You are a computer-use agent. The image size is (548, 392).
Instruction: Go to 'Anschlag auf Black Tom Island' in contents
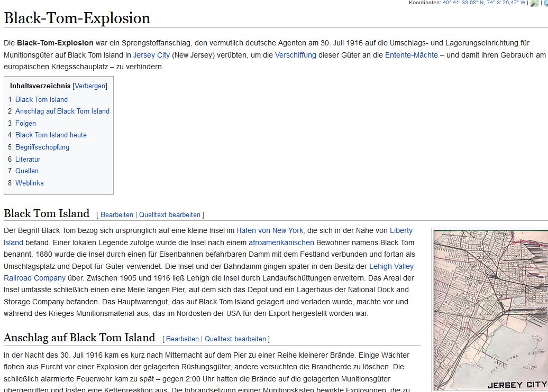tap(62, 111)
